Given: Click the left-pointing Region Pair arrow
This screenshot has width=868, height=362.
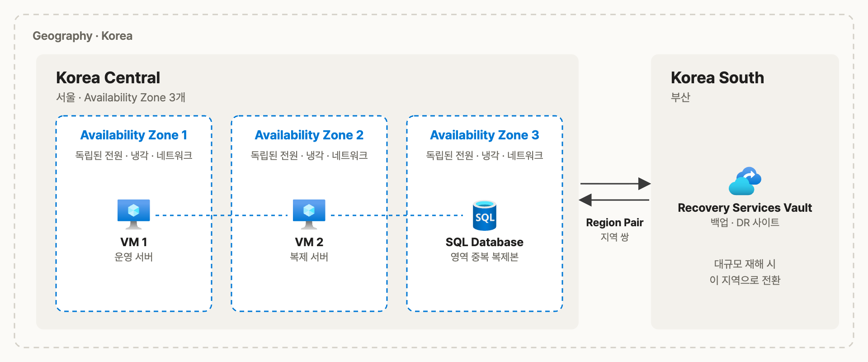Looking at the screenshot, I should 614,200.
